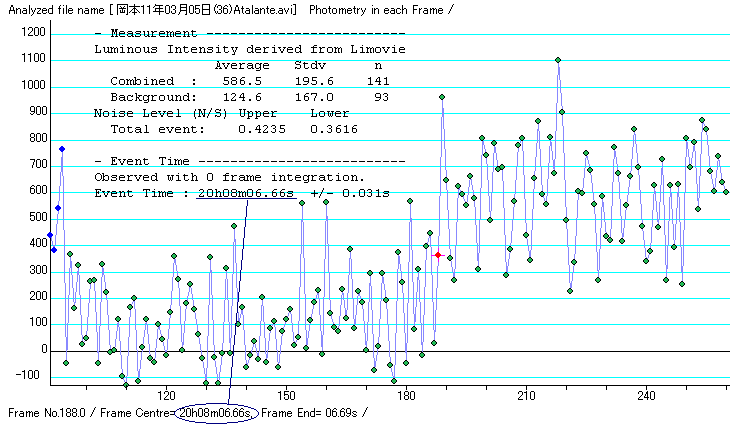Screen dimensions: 740x425
Task: Click the circled Frame Centre time value
Action: pyautogui.click(x=217, y=412)
